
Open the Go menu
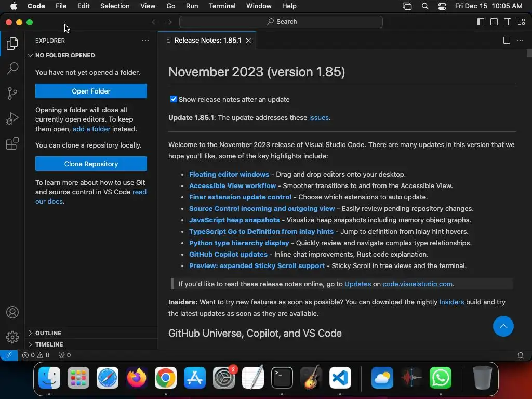[x=170, y=6]
